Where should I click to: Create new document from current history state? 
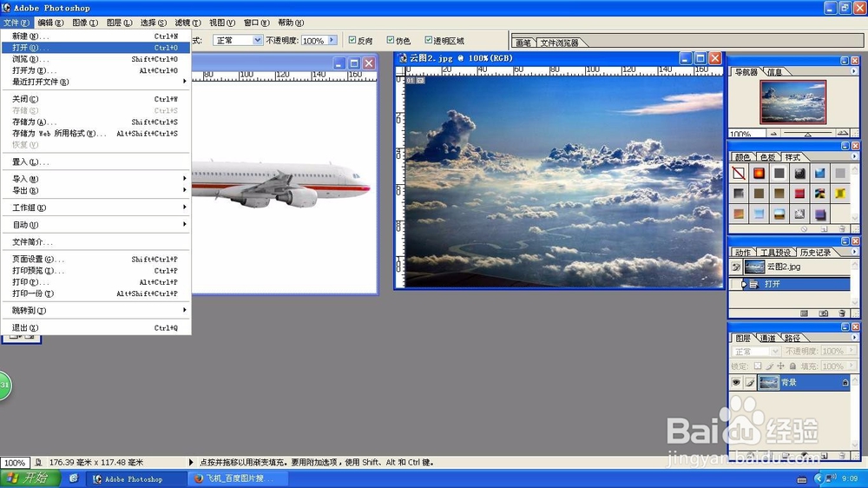click(x=805, y=313)
